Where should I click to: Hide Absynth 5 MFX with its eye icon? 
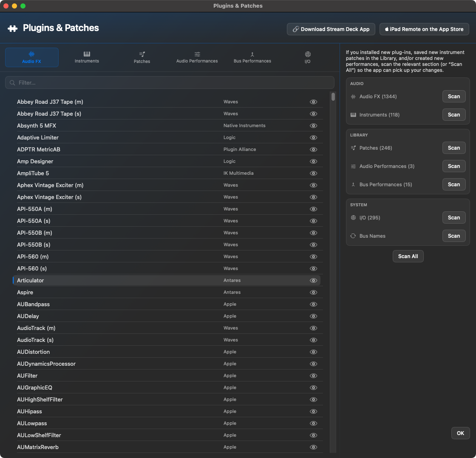pyautogui.click(x=313, y=126)
